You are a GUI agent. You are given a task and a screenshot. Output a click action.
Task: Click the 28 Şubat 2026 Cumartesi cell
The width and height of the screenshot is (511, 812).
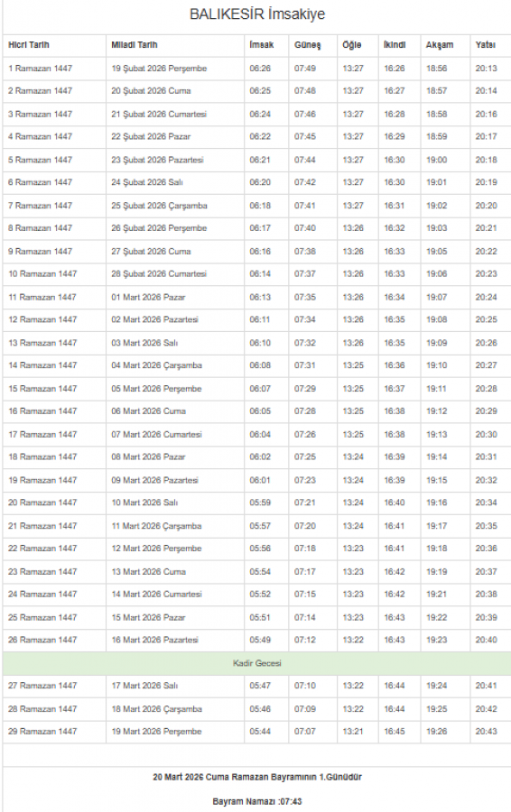click(159, 274)
